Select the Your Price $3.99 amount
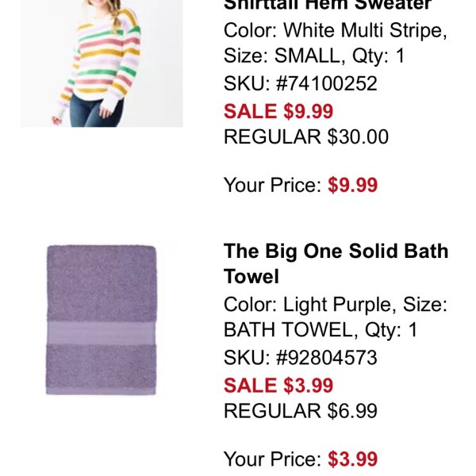 [x=353, y=459]
